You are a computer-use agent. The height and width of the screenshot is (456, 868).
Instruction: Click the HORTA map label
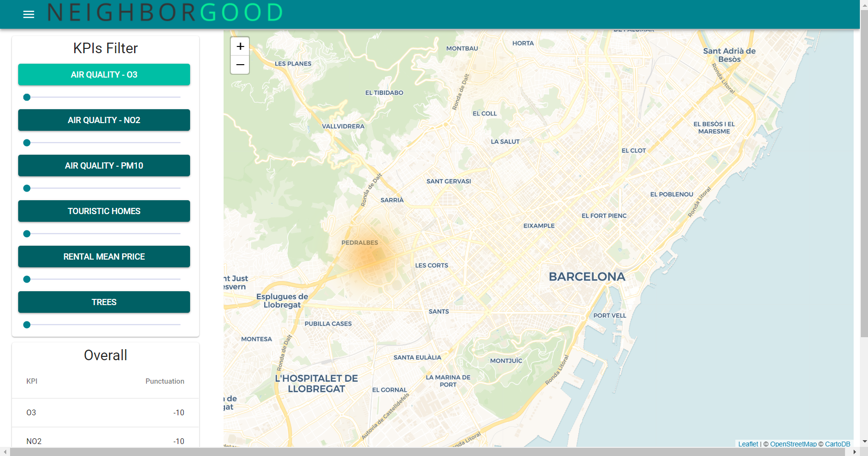pos(523,44)
